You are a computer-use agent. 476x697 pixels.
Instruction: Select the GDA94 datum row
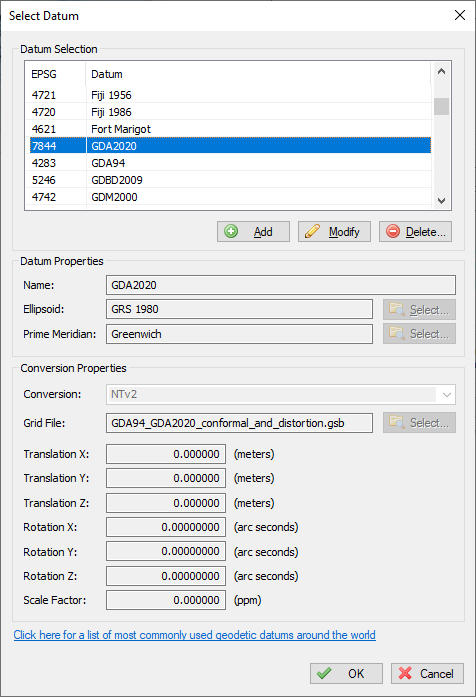230,163
